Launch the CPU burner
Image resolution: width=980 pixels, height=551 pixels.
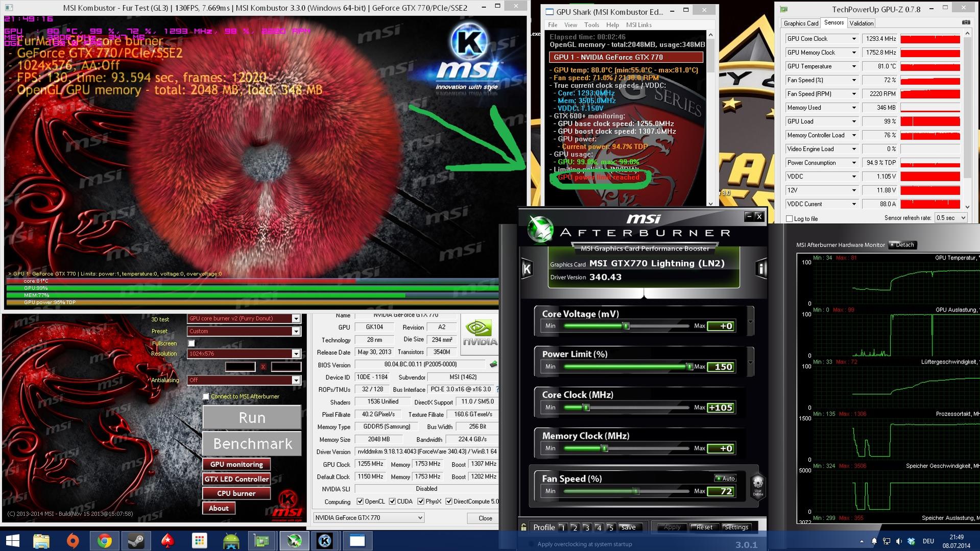tap(236, 493)
